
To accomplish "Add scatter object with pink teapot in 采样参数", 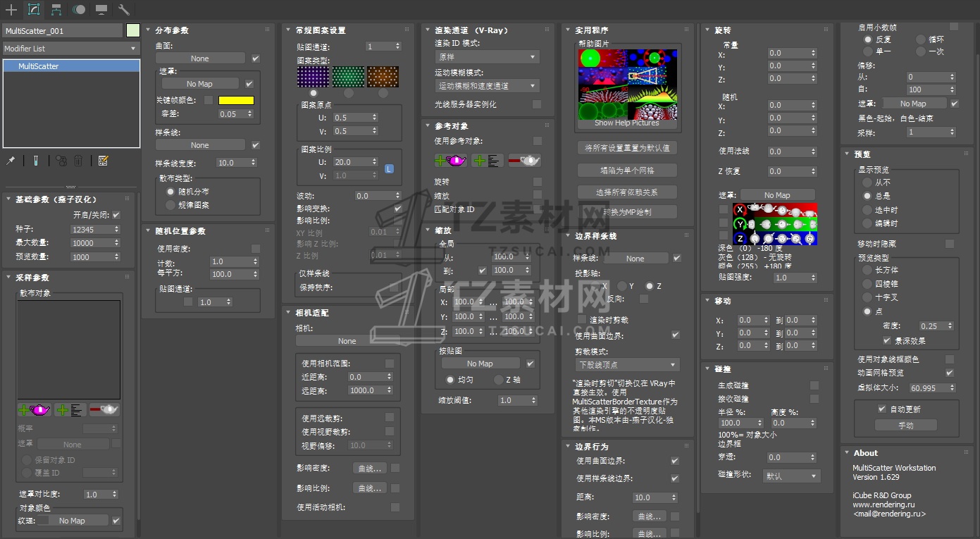I will coord(34,409).
